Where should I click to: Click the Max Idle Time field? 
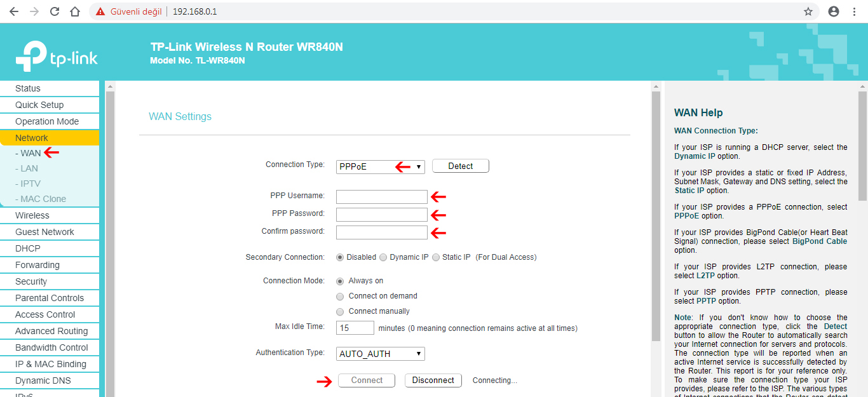click(355, 328)
